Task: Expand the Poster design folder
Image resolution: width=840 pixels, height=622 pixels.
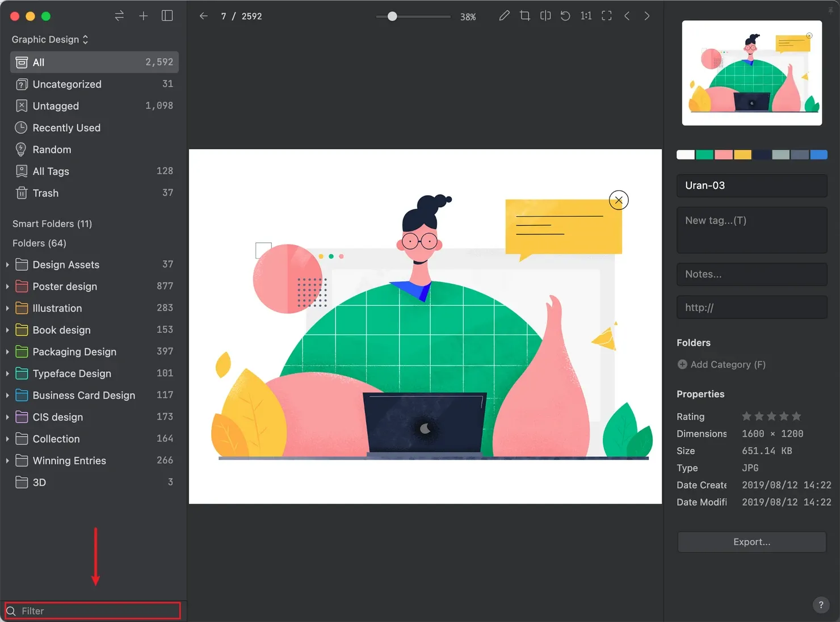Action: (7, 287)
